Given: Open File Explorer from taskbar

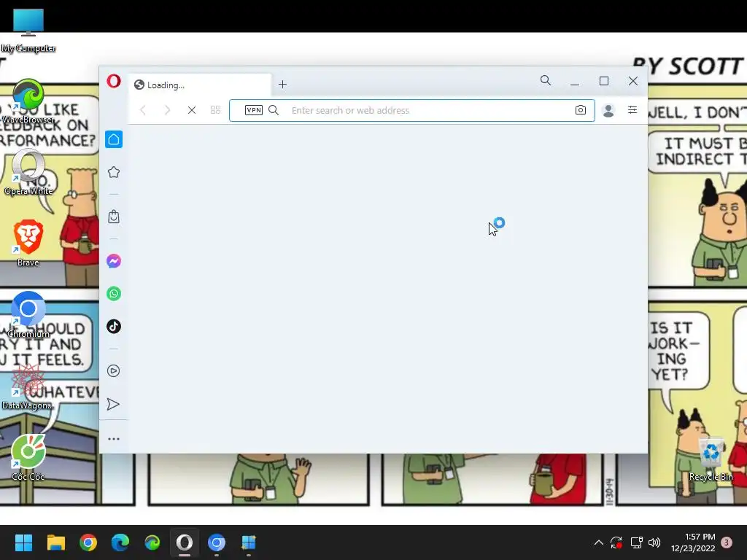Looking at the screenshot, I should pyautogui.click(x=55, y=542).
